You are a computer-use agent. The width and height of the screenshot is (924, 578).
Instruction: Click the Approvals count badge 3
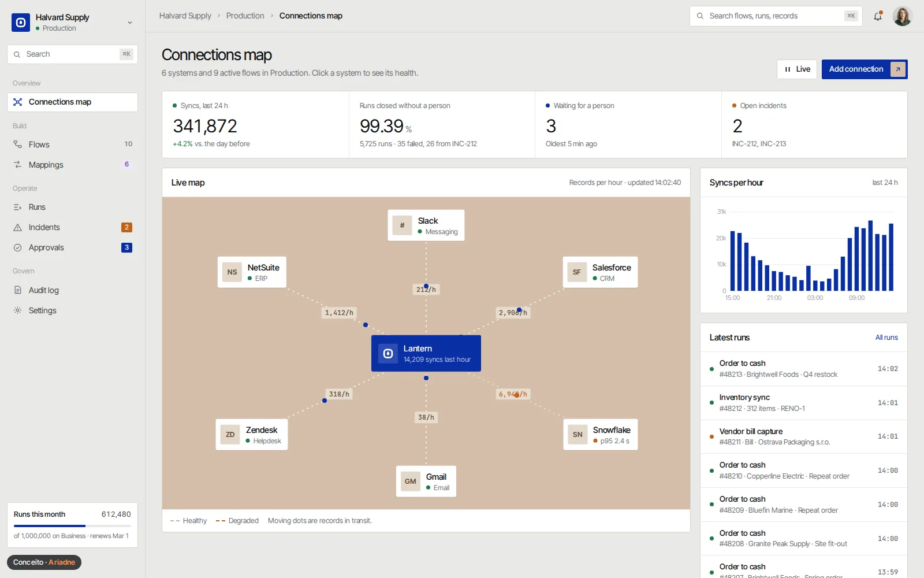(x=126, y=248)
